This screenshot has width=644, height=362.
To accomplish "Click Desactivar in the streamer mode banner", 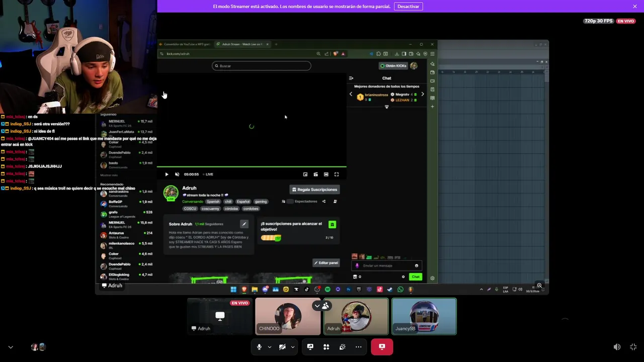I will tap(408, 6).
